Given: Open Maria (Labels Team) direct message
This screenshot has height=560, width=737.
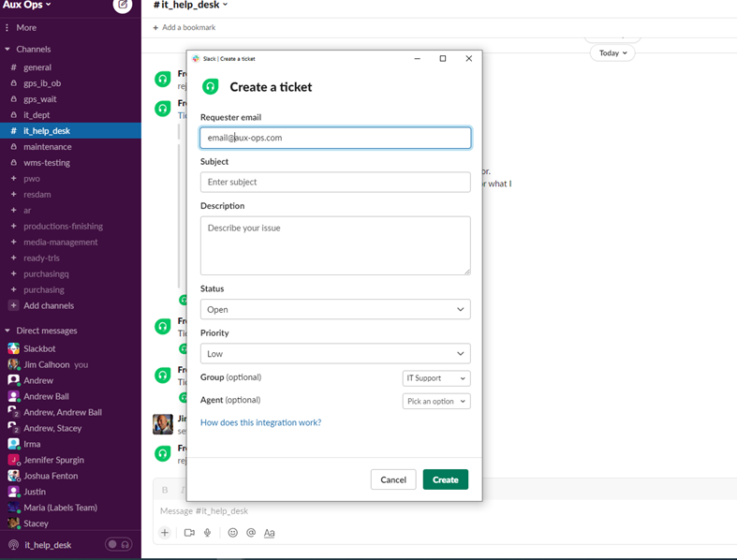Looking at the screenshot, I should pyautogui.click(x=60, y=508).
